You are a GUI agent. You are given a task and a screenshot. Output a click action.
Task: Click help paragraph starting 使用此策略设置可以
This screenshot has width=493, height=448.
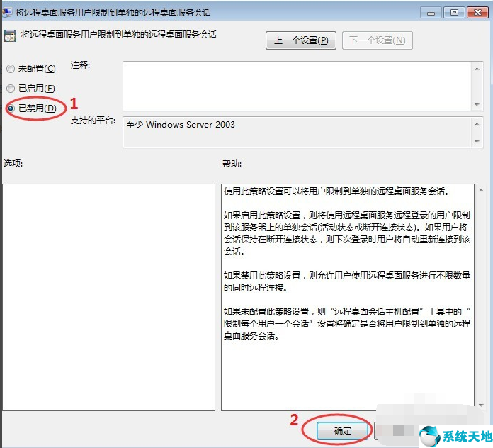336,191
